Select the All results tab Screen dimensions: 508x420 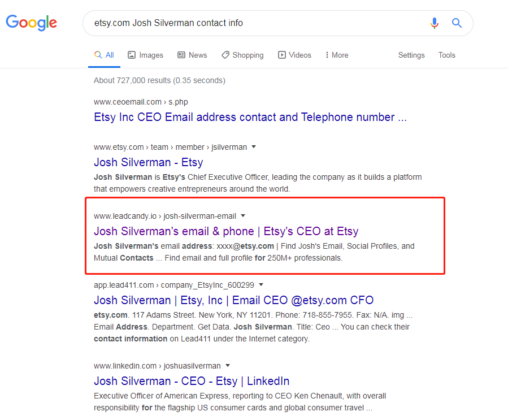pyautogui.click(x=105, y=55)
